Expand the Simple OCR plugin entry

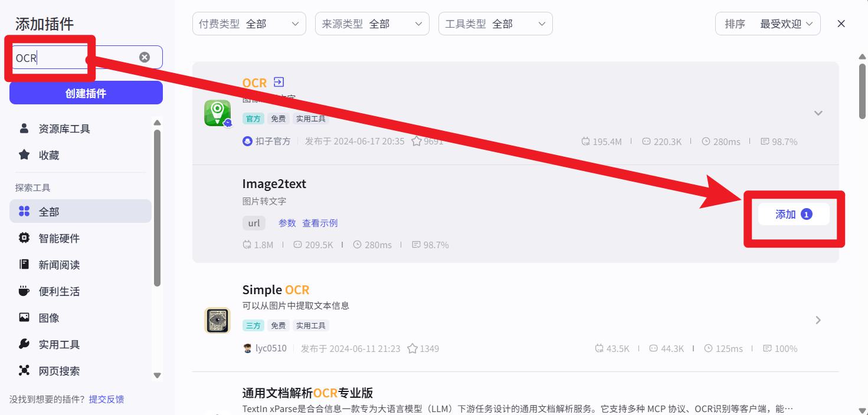coord(818,320)
